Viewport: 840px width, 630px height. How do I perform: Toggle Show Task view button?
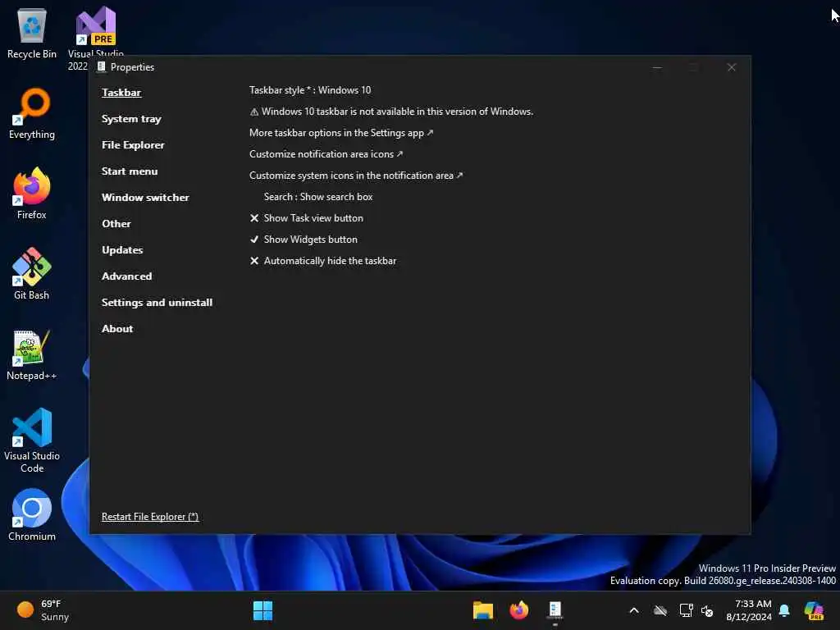[x=307, y=218]
